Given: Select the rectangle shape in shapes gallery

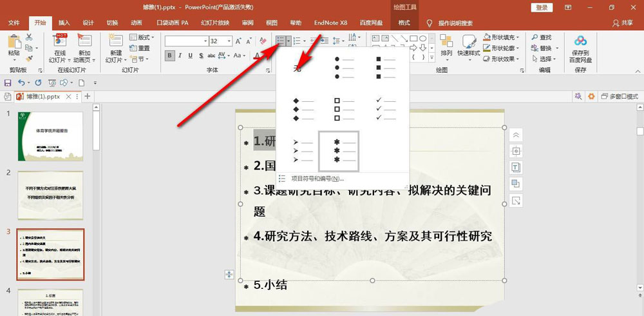Looking at the screenshot, I should (413, 38).
